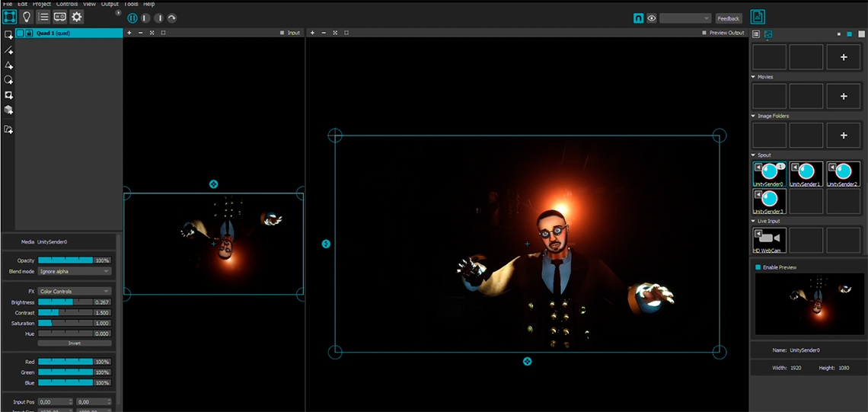
Task: Toggle the Enable Preview checkbox
Action: (758, 267)
